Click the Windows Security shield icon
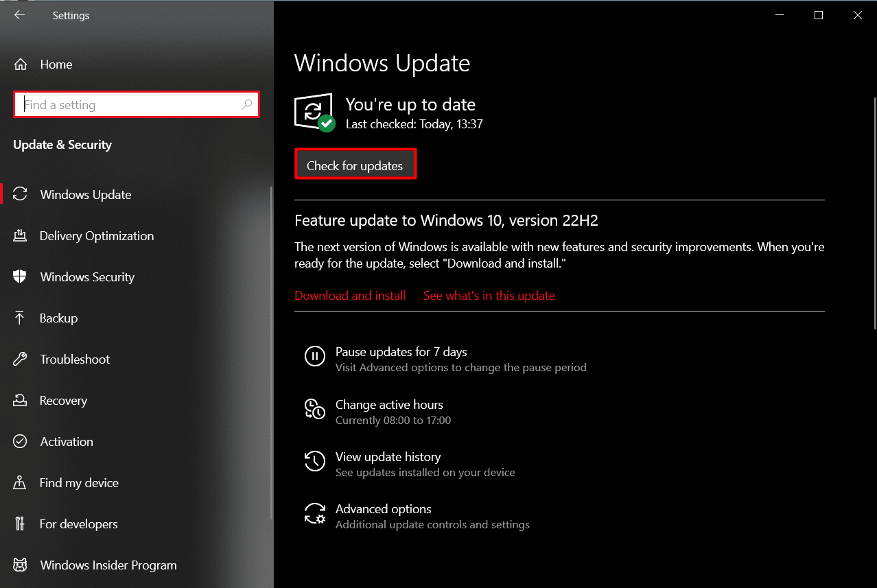 20,277
